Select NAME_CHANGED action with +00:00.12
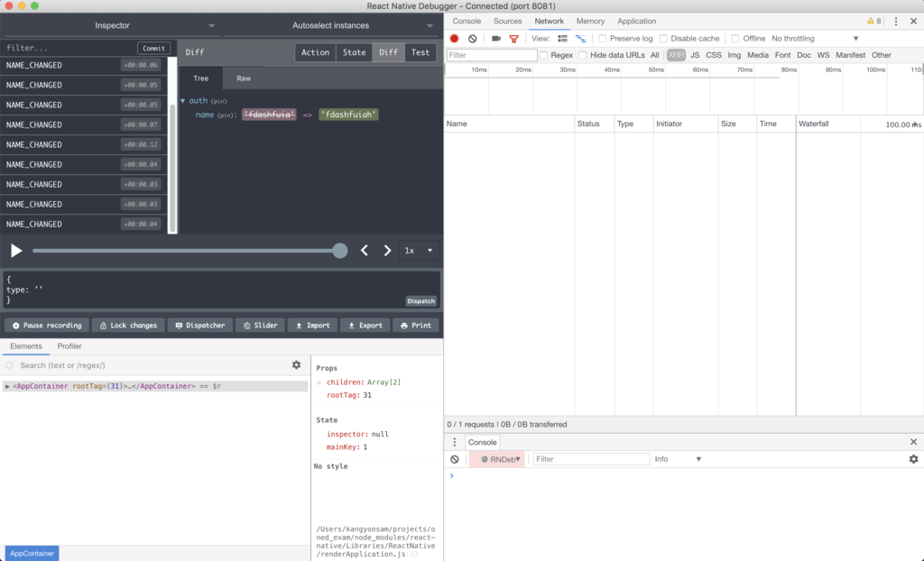The width and height of the screenshot is (924, 561). click(x=84, y=145)
